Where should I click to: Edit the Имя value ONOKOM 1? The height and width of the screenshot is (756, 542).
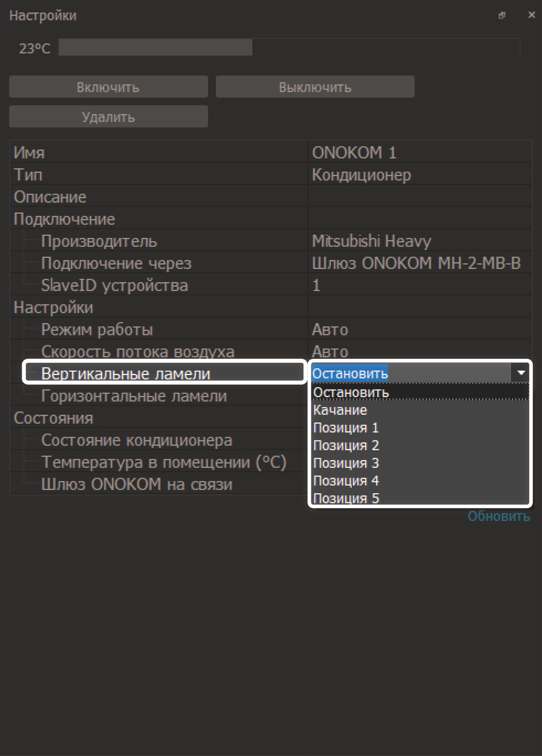coord(419,152)
